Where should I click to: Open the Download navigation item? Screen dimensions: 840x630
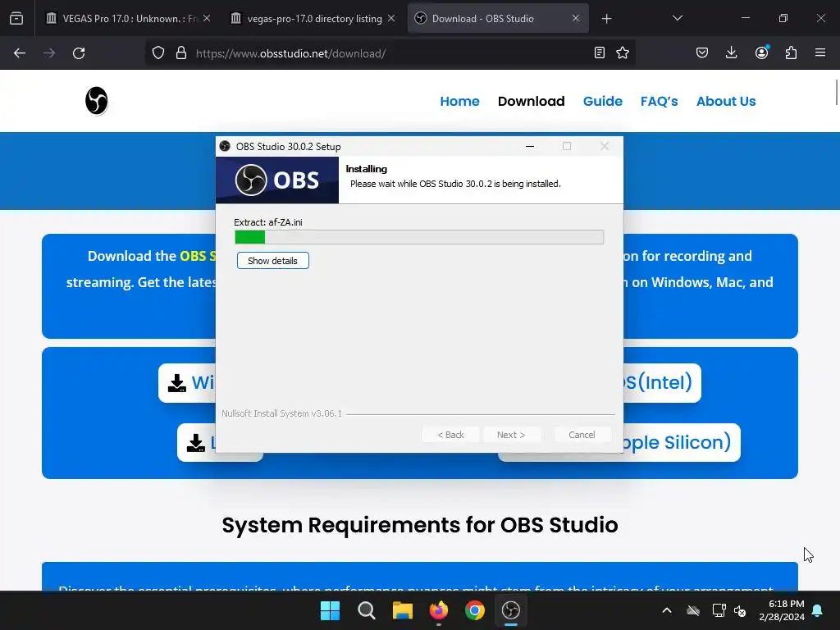point(531,101)
